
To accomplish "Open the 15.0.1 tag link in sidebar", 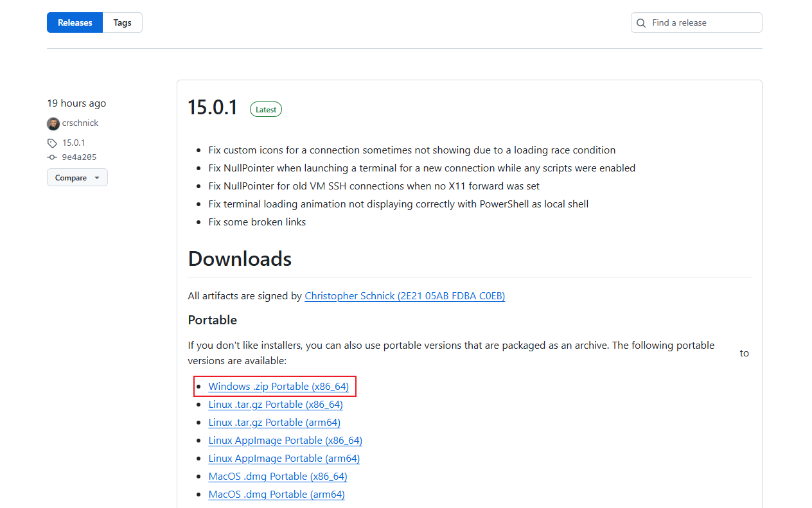I will pos(74,143).
